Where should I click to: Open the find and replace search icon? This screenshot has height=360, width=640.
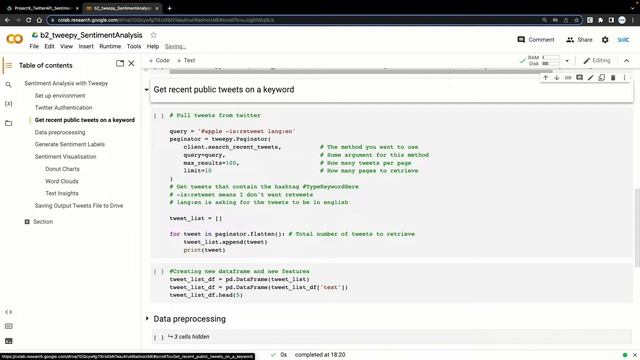coord(9,84)
